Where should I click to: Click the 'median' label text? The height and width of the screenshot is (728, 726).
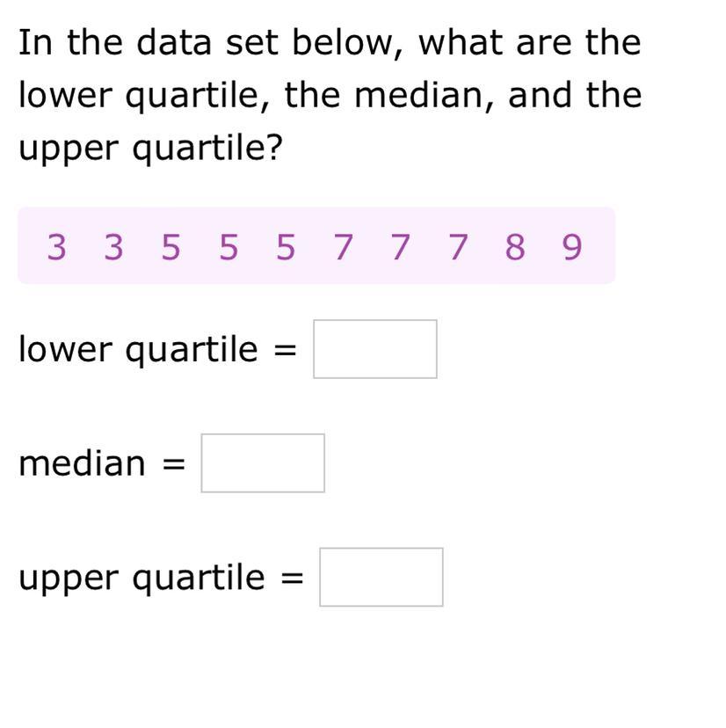tap(82, 462)
